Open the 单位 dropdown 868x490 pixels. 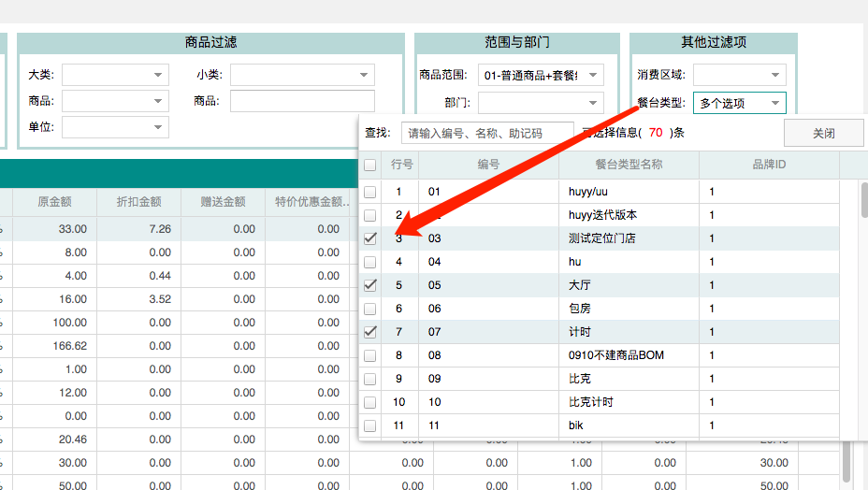115,127
